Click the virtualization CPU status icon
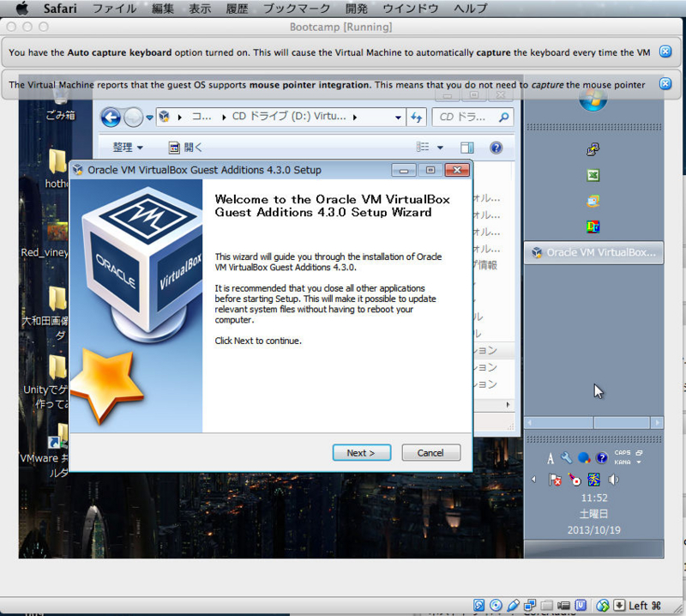The image size is (686, 616). 581,606
